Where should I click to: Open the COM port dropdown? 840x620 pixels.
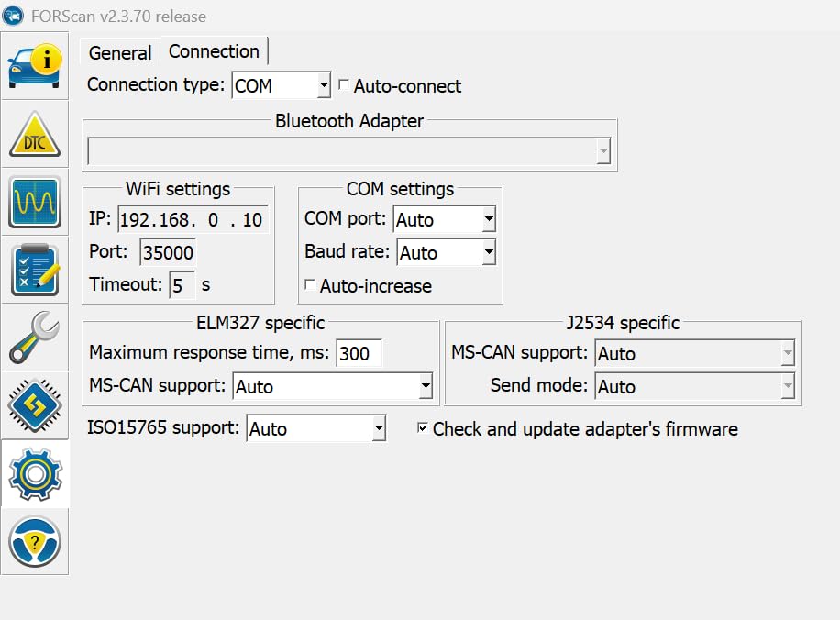[x=445, y=219]
